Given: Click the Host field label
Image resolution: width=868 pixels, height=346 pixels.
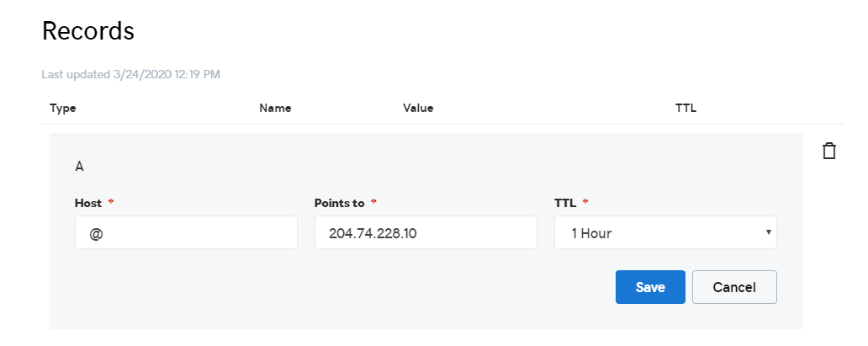Looking at the screenshot, I should coord(88,203).
